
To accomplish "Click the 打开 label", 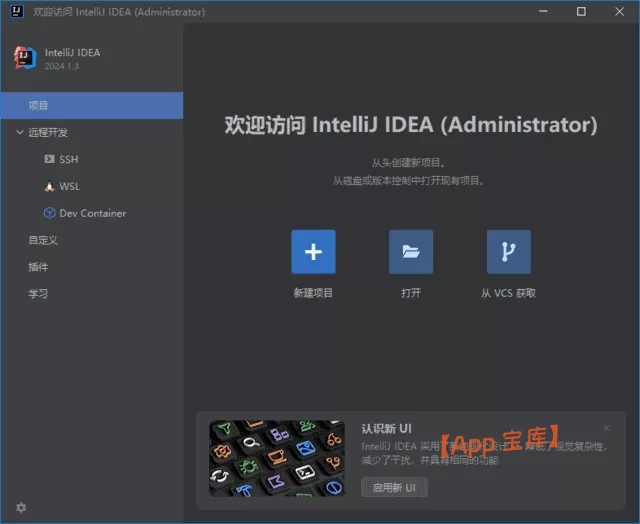I will (x=411, y=293).
